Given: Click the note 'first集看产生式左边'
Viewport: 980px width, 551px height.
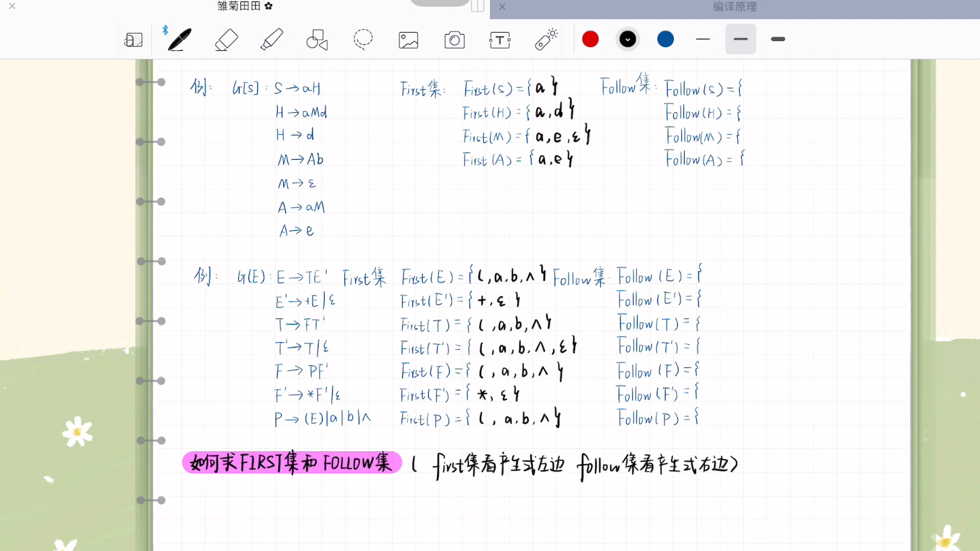Looking at the screenshot, I should coord(500,465).
